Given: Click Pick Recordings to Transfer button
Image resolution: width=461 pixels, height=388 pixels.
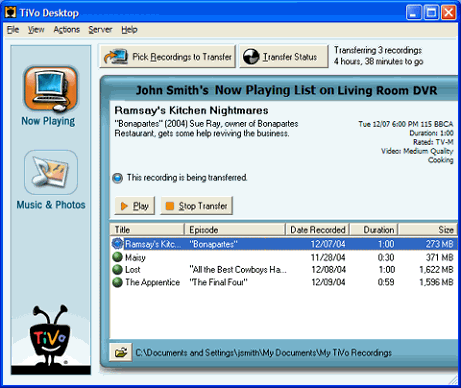Looking at the screenshot, I should [168, 57].
